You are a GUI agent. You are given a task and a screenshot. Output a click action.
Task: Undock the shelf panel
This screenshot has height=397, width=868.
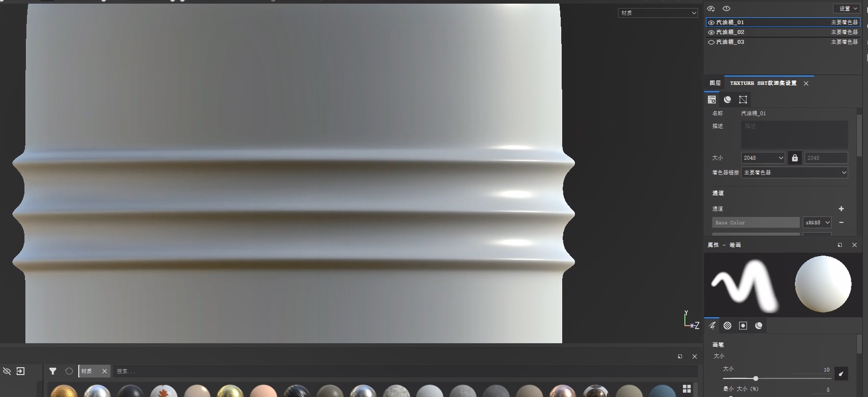pyautogui.click(x=680, y=356)
